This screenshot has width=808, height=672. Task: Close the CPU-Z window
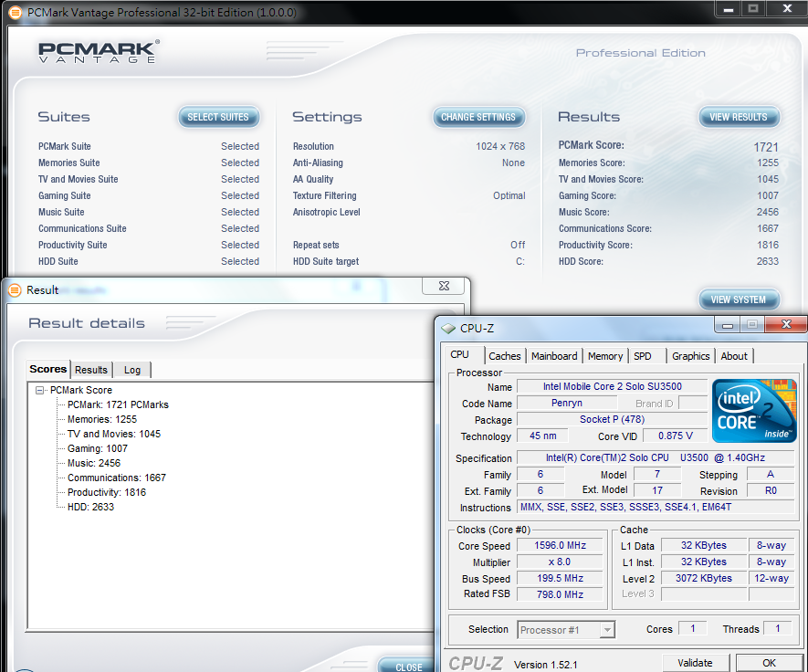point(785,325)
